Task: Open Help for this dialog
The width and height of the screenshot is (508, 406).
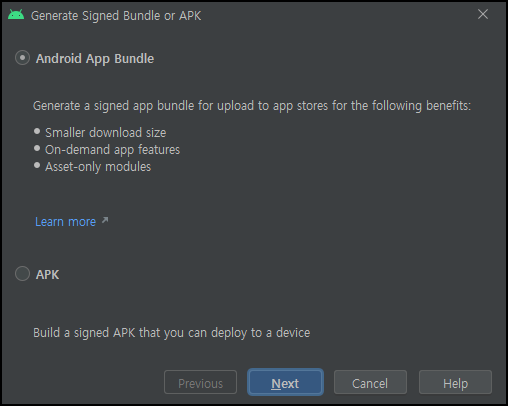Action: tap(455, 383)
